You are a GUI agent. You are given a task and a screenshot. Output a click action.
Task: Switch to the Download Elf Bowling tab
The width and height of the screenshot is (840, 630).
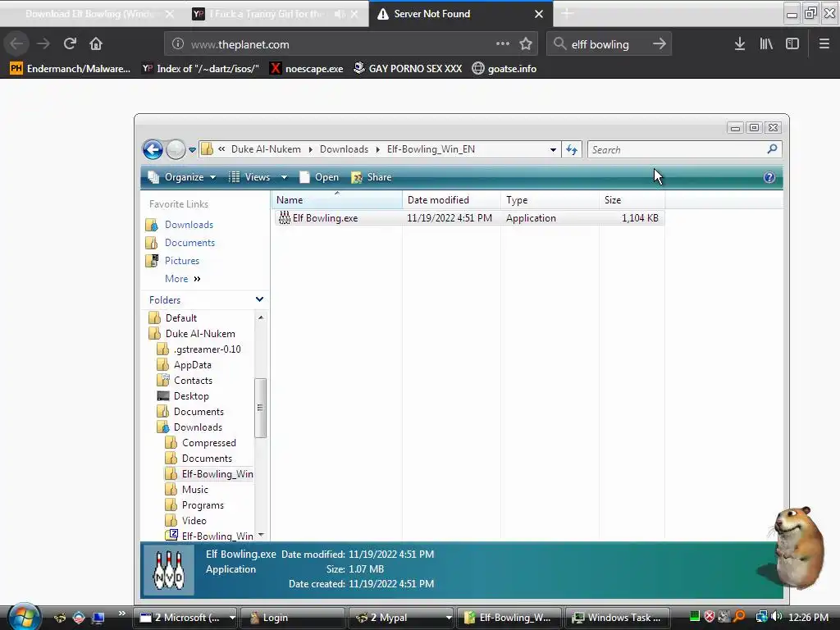(x=91, y=14)
